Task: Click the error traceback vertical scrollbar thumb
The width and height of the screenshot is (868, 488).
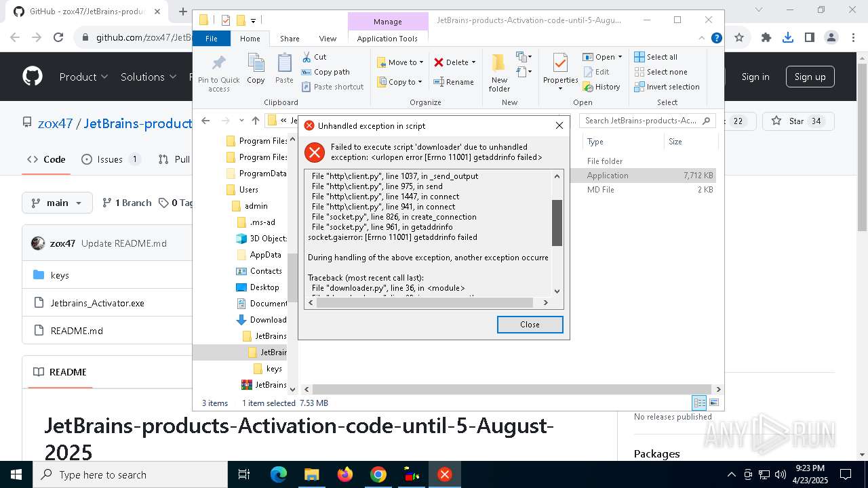Action: coord(557,222)
